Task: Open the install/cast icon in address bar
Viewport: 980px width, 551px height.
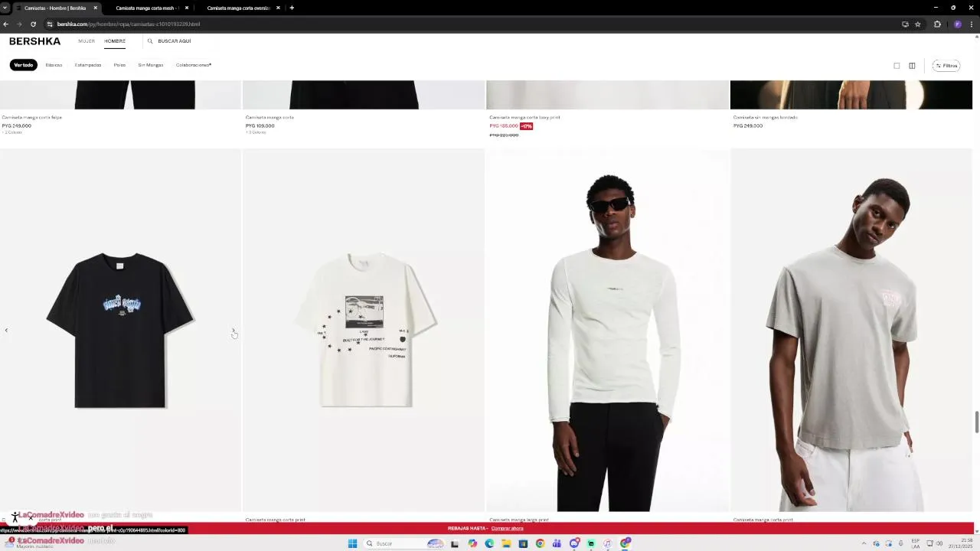Action: pos(905,24)
